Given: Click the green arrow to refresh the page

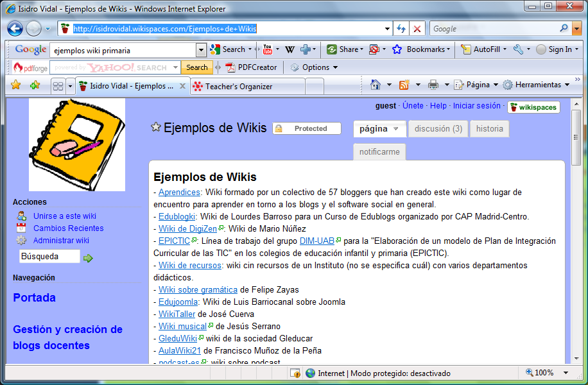Looking at the screenshot, I should pyautogui.click(x=401, y=28).
